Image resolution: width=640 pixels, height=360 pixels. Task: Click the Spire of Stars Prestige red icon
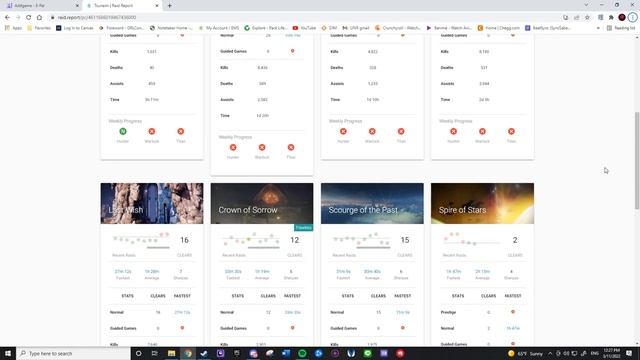pyautogui.click(x=513, y=312)
